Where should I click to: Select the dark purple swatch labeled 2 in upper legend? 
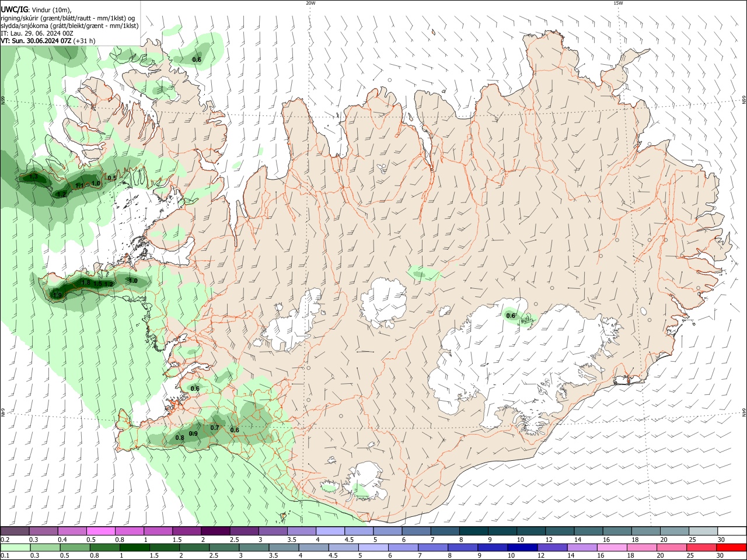215,531
